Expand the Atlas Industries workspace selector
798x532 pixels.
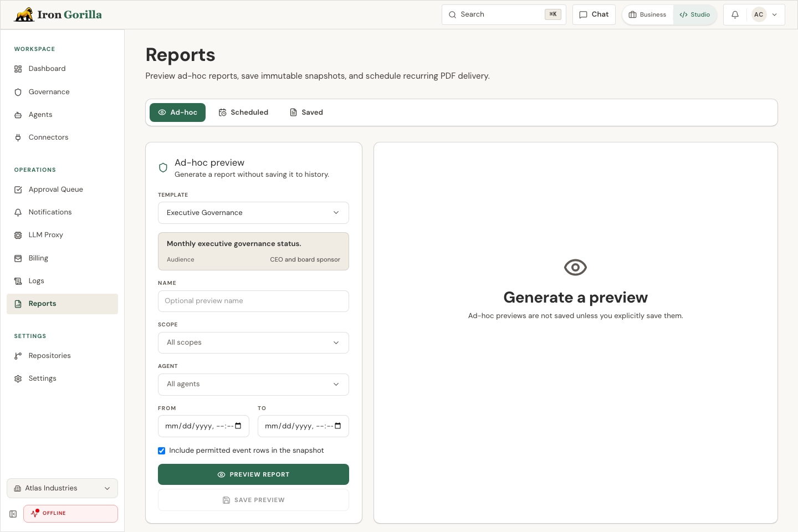[x=62, y=488]
